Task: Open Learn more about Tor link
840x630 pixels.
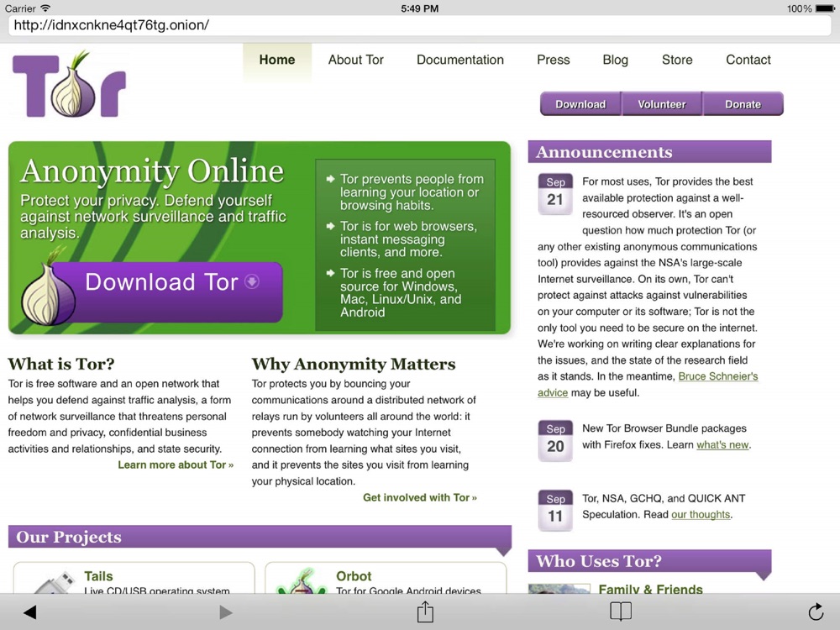Action: coord(176,465)
